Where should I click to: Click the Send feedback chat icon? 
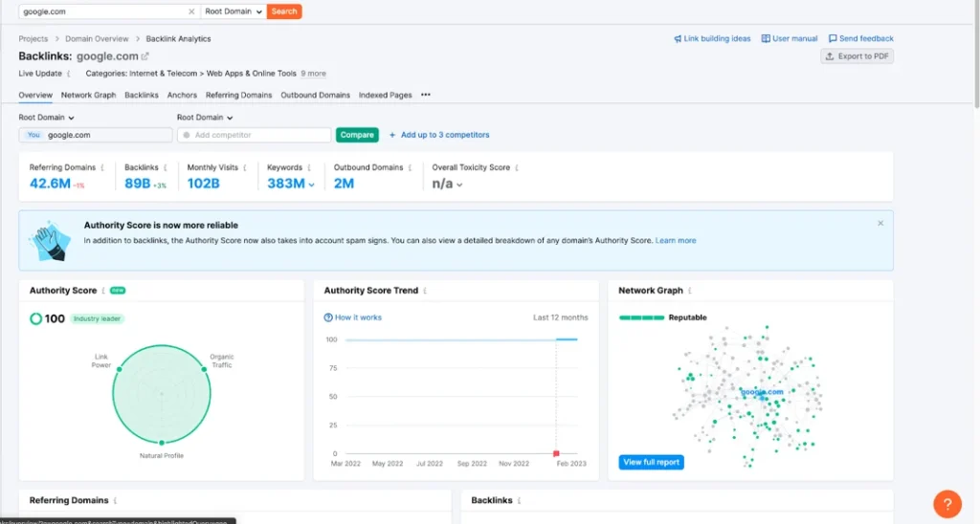tap(833, 38)
